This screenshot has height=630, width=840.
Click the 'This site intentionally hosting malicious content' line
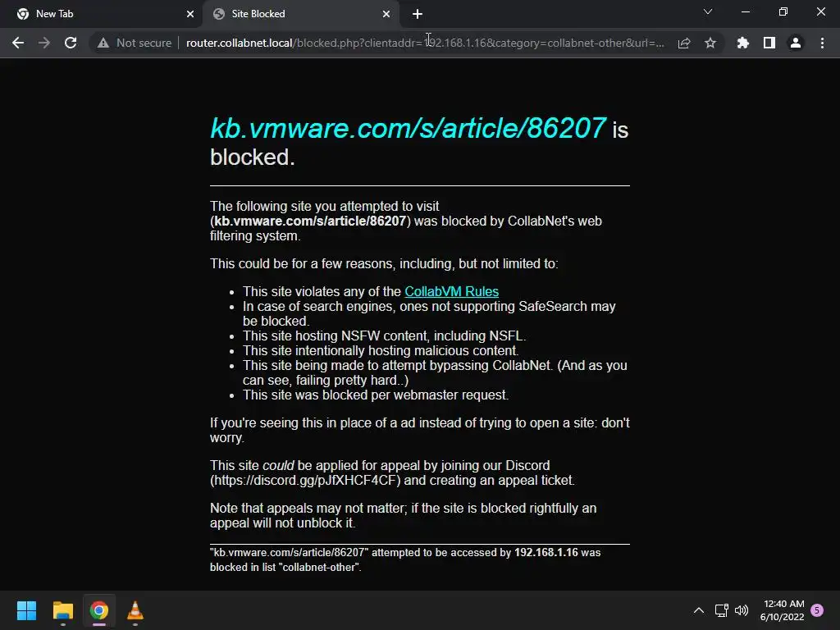click(381, 350)
